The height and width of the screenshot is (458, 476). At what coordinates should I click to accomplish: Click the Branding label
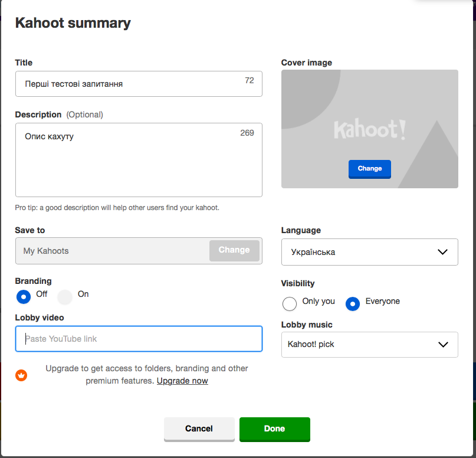coord(34,282)
